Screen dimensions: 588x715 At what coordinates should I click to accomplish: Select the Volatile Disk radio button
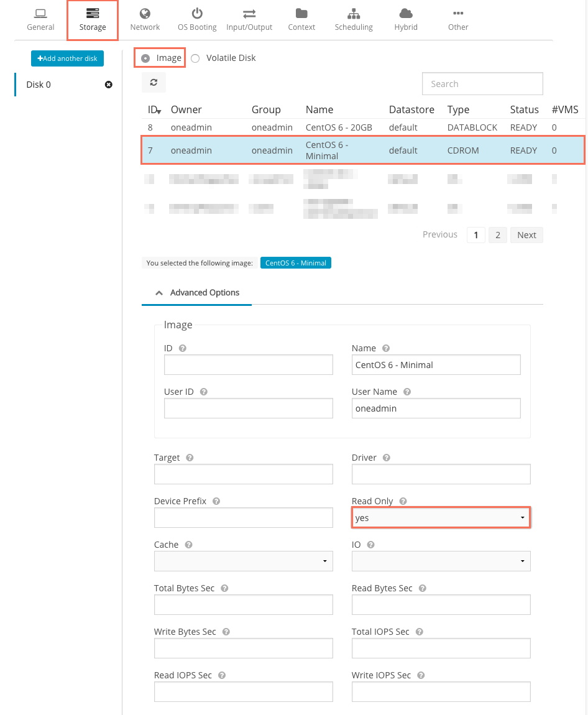[x=195, y=58]
